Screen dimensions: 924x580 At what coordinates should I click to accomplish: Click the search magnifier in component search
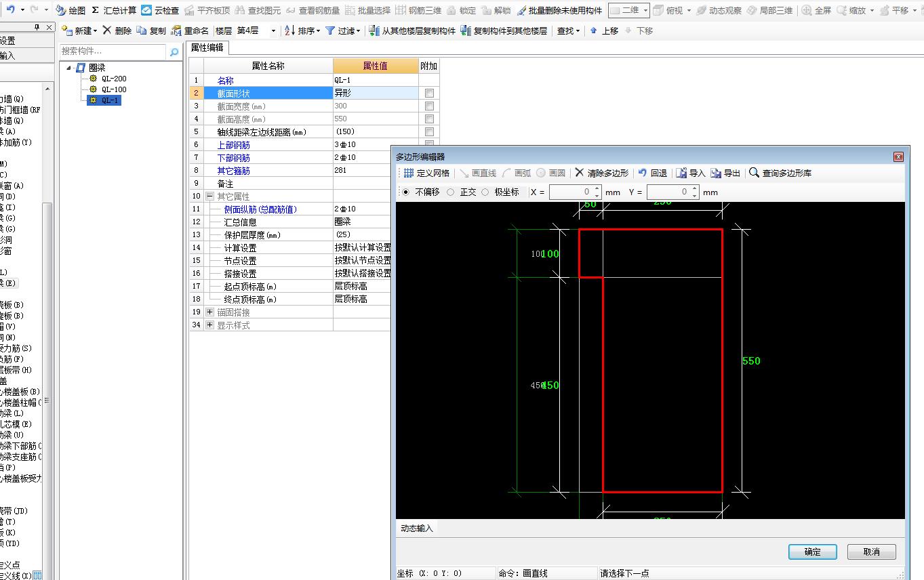pyautogui.click(x=174, y=51)
